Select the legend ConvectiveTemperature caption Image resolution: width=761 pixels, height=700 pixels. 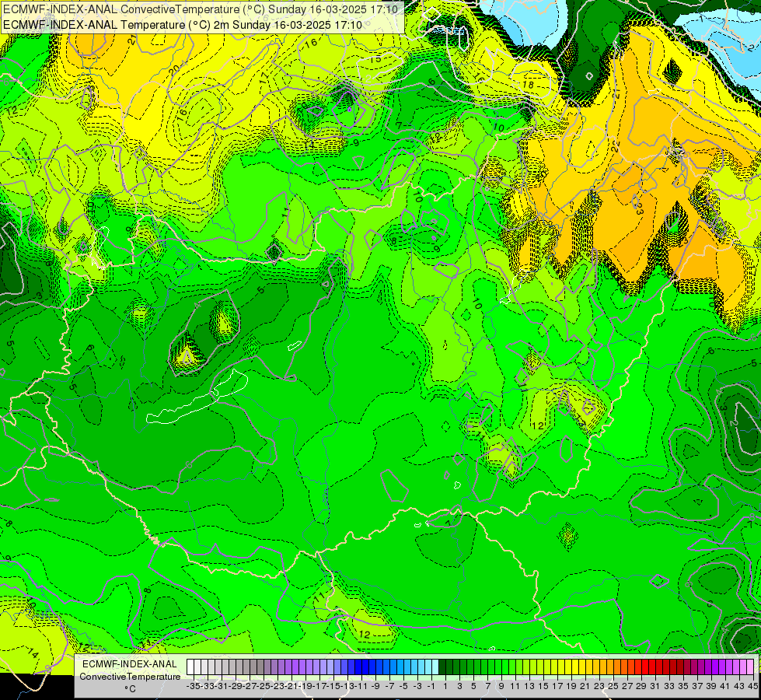coord(130,677)
